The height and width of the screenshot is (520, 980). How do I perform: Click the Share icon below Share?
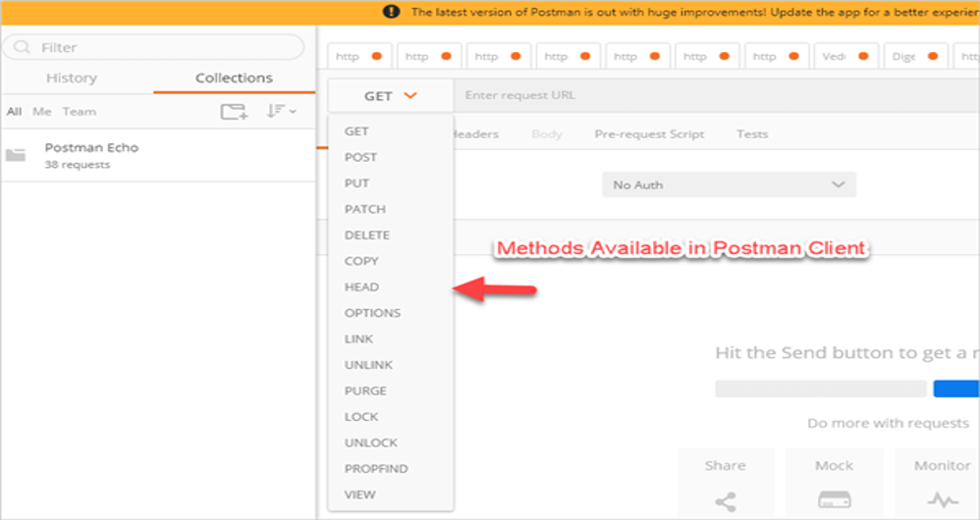pos(725,501)
